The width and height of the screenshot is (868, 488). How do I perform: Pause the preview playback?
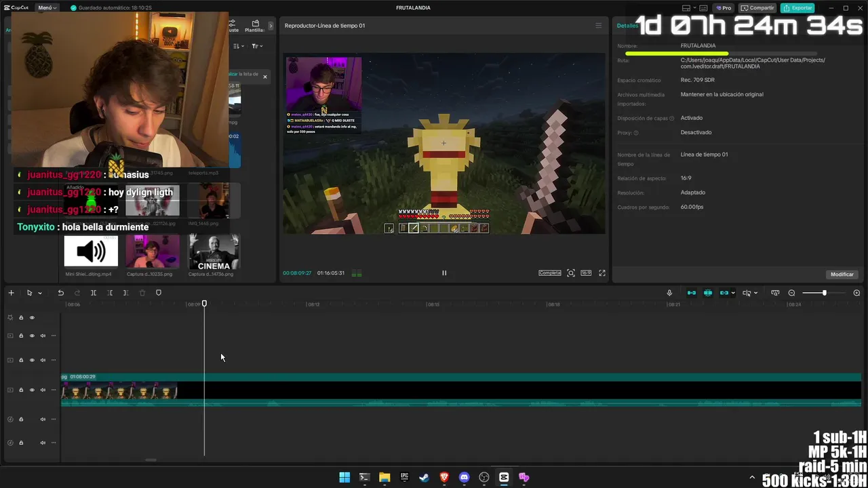pos(444,273)
